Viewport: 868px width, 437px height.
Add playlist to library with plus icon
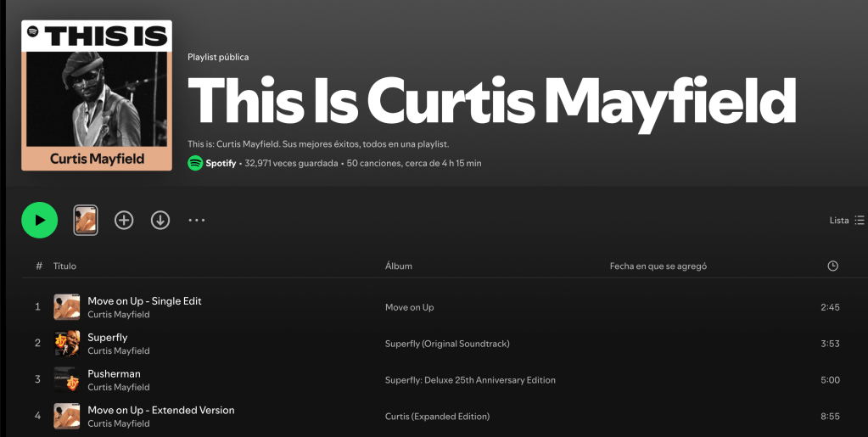(124, 221)
